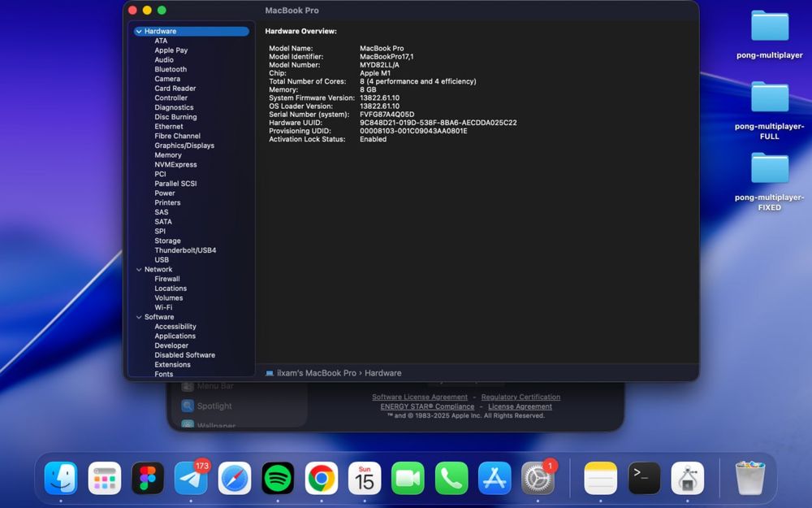The height and width of the screenshot is (508, 812).
Task: Select Camera in sidebar
Action: click(x=167, y=79)
